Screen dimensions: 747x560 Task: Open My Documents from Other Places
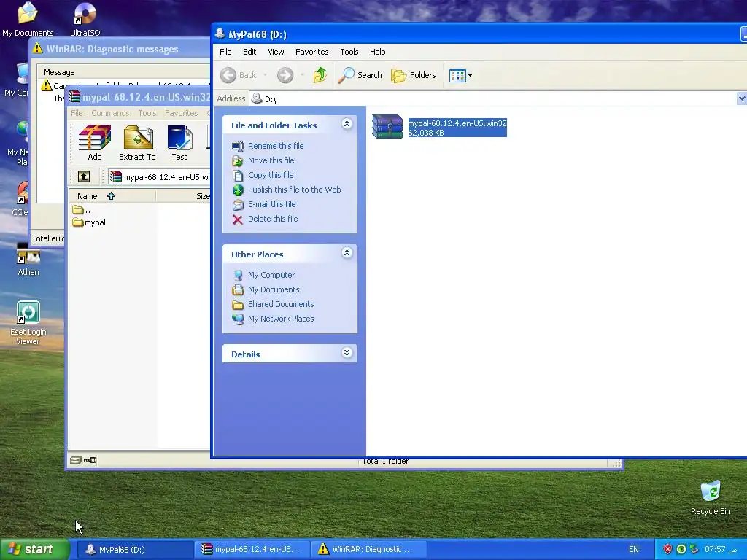(x=274, y=289)
